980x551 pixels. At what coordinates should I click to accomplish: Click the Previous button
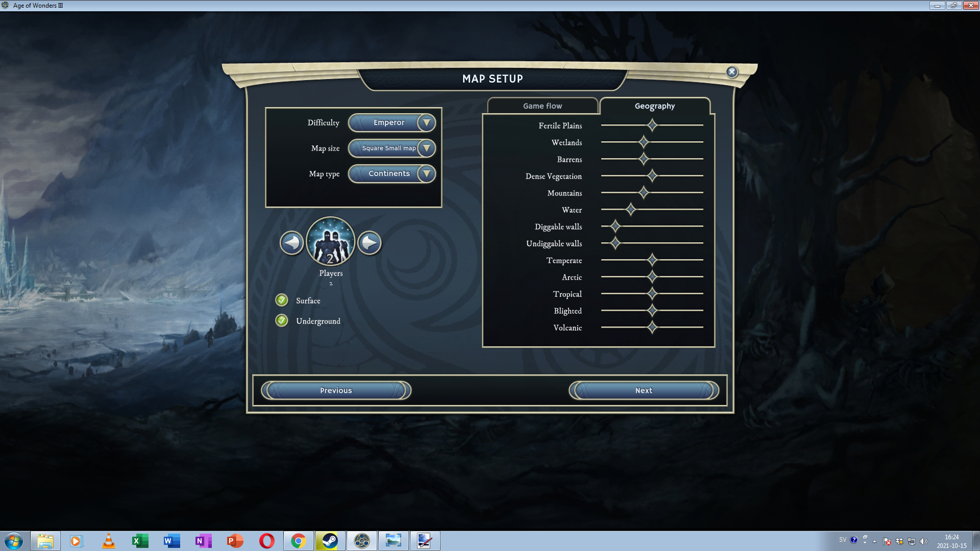pos(336,390)
